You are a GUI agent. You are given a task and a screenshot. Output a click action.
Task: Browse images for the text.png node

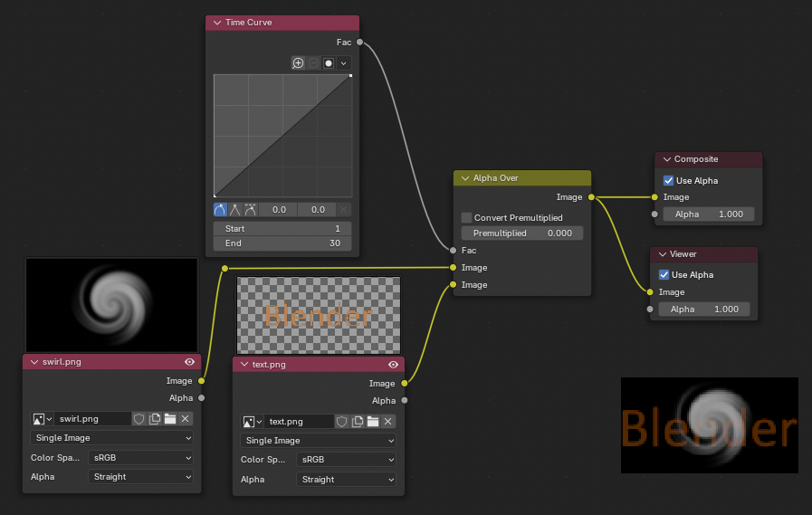[x=253, y=421]
